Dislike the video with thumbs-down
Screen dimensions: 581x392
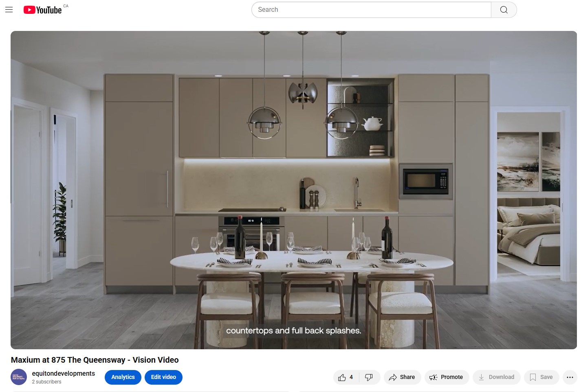[x=369, y=377]
